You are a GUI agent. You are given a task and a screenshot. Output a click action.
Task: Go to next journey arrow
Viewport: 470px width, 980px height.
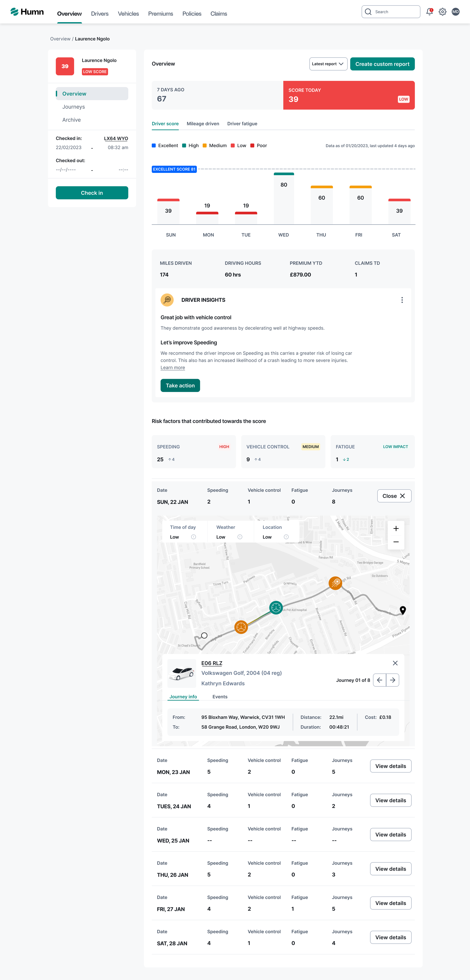pyautogui.click(x=392, y=680)
